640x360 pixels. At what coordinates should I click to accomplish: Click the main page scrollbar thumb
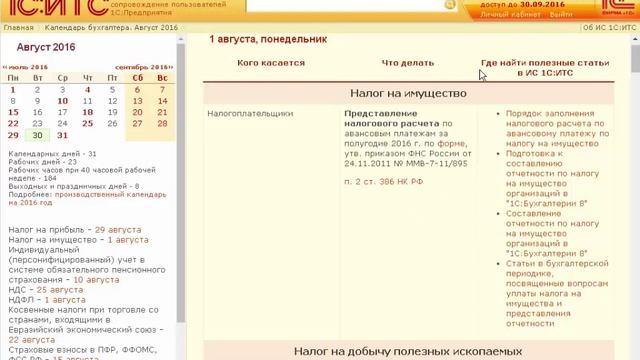[635, 58]
